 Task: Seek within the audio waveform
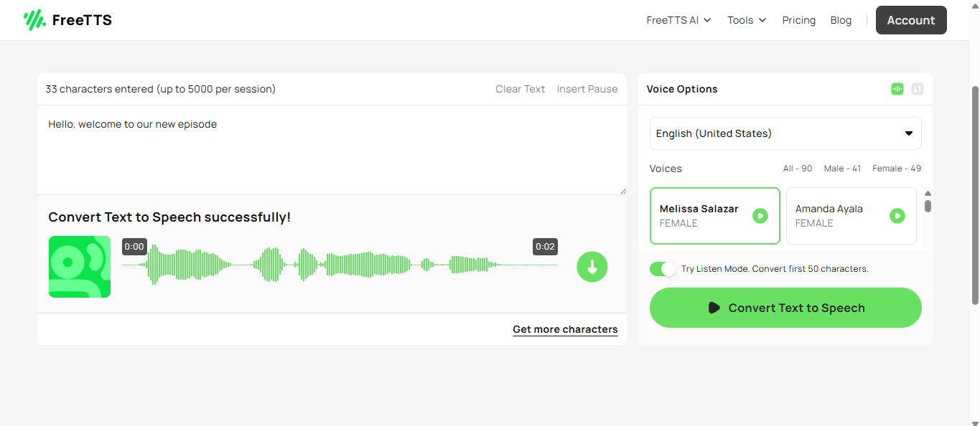[x=339, y=265]
